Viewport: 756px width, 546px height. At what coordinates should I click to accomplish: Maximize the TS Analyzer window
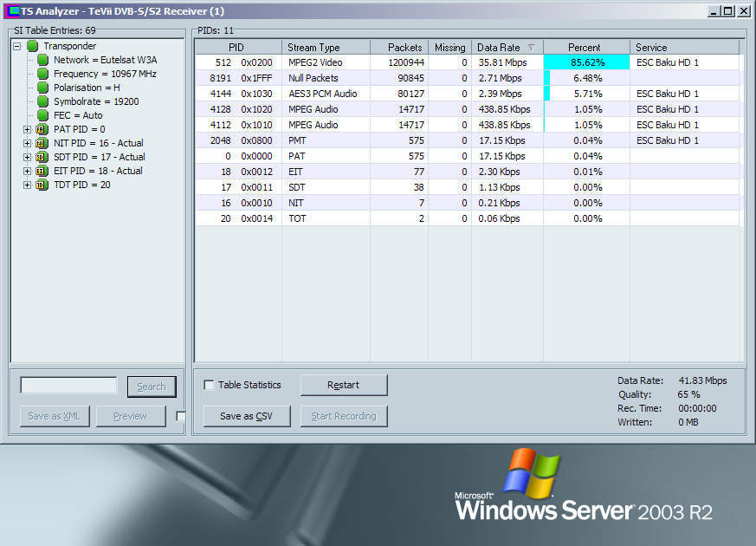click(x=728, y=11)
